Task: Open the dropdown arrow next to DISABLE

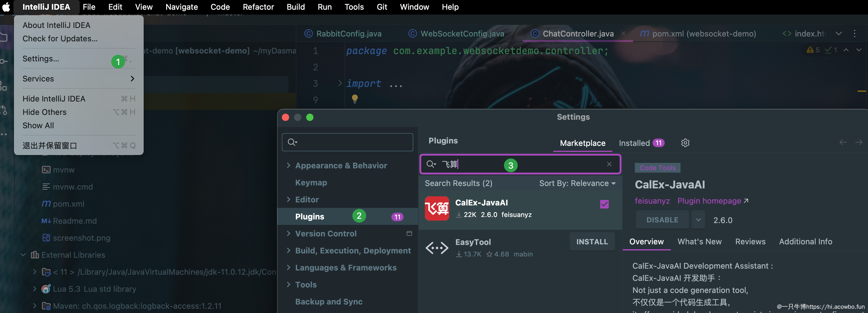Action: (x=698, y=220)
